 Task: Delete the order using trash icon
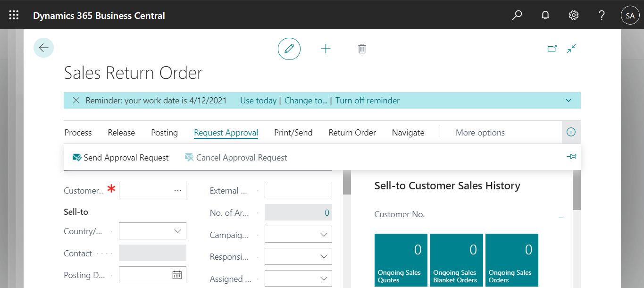[362, 49]
